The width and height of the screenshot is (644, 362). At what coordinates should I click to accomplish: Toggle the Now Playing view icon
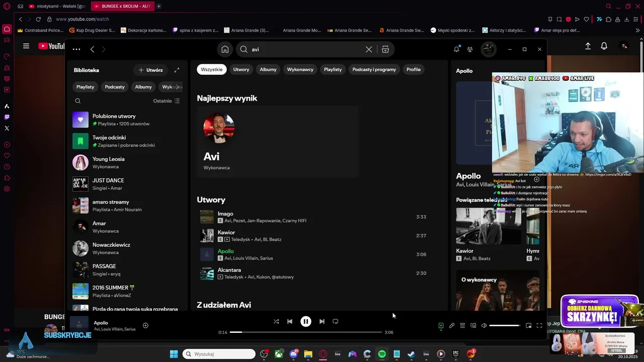[441, 325]
